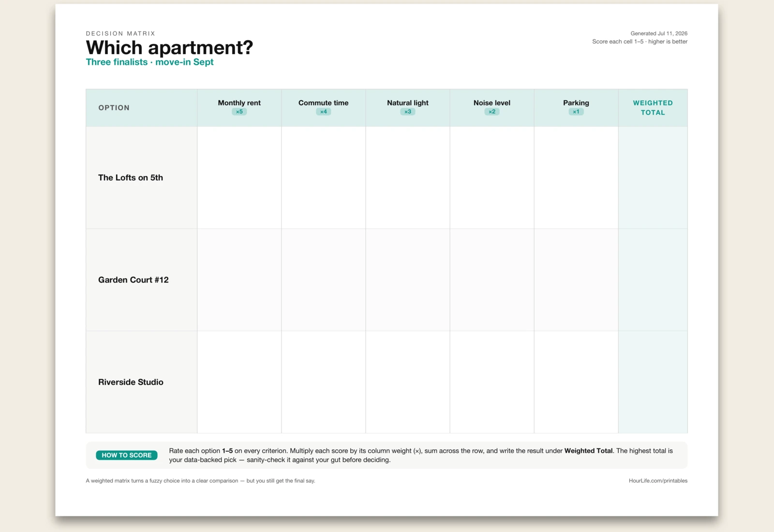Click Commute time cell for The Lofts on 5th

(x=323, y=177)
